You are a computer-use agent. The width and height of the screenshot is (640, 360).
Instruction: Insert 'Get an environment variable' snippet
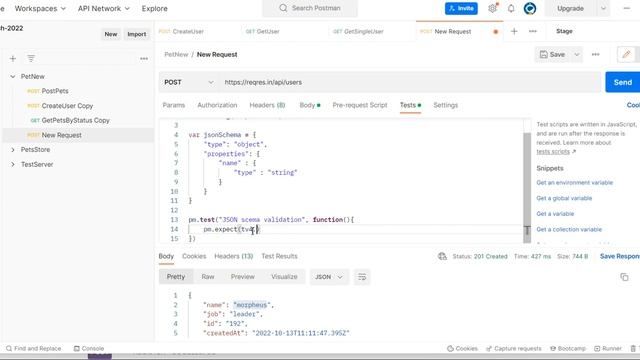(x=574, y=183)
